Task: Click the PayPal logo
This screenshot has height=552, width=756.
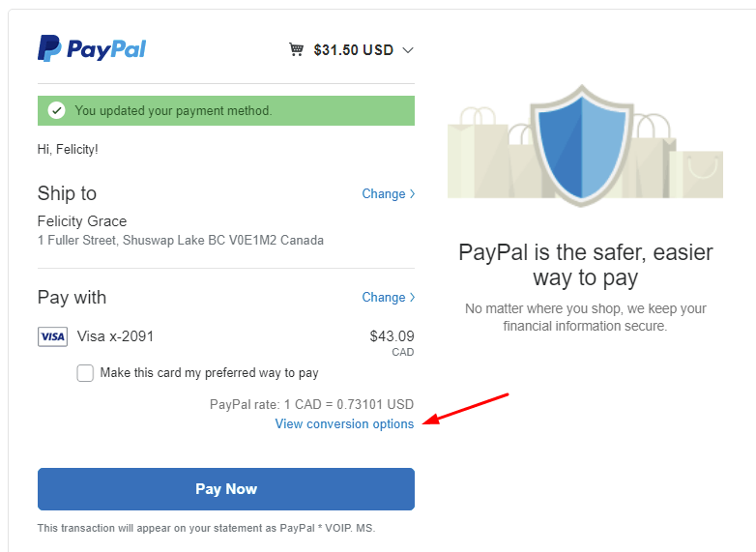Action: pyautogui.click(x=92, y=48)
